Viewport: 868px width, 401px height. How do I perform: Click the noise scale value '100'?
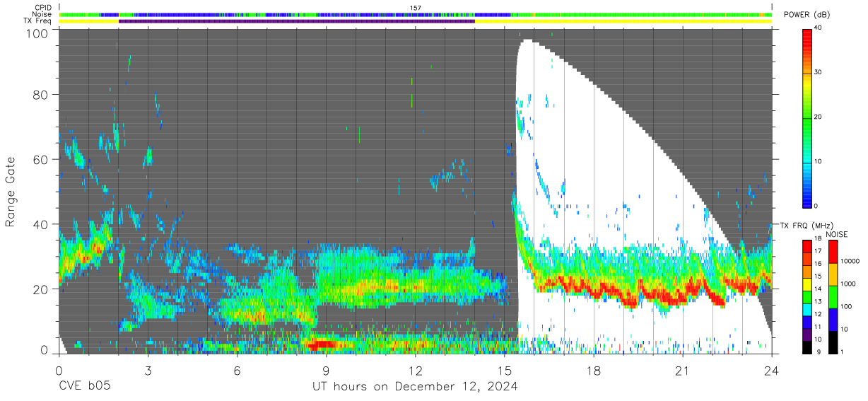pos(846,306)
